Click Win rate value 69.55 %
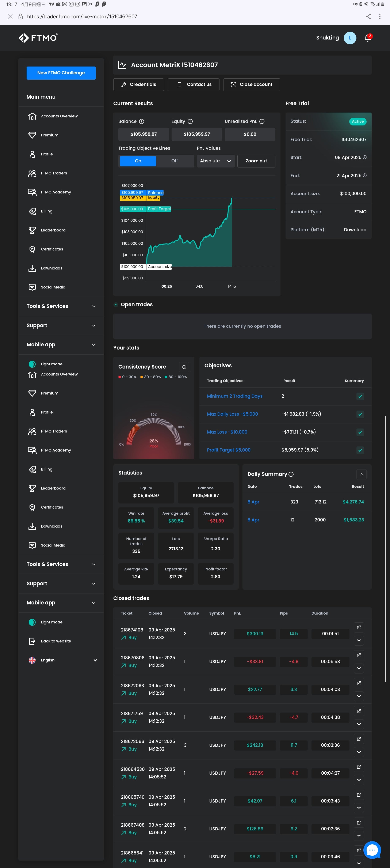The width and height of the screenshot is (390, 868). (136, 521)
